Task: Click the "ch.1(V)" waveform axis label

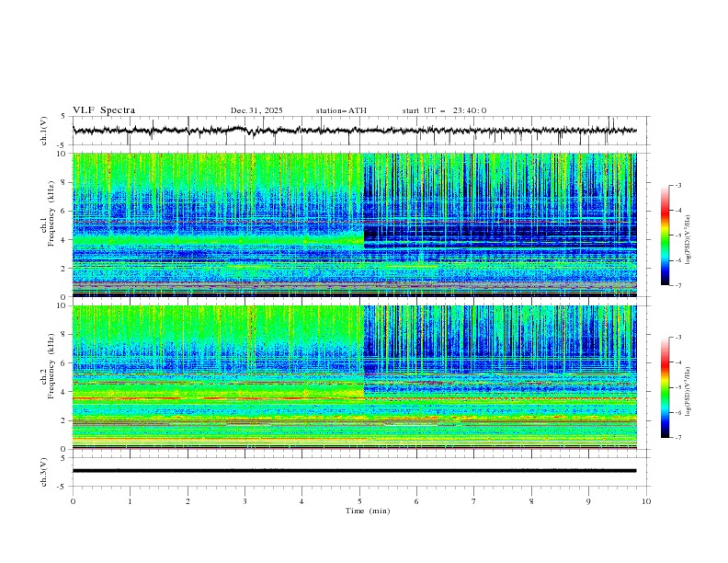Action: point(43,131)
